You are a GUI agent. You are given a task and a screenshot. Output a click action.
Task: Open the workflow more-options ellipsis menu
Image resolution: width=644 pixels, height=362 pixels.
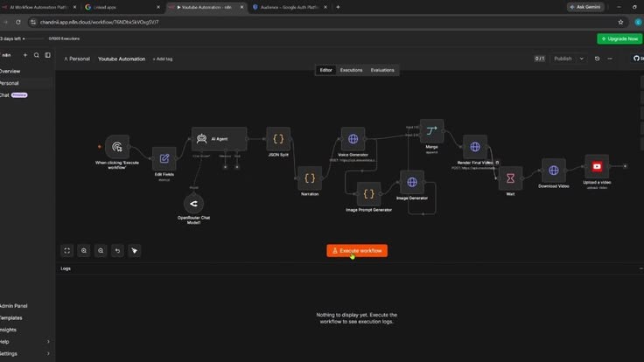coord(610,59)
